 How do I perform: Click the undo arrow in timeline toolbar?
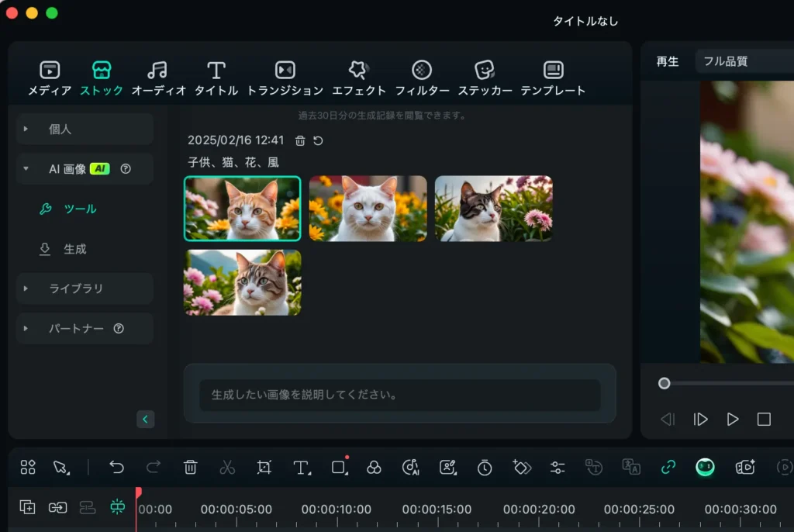116,467
